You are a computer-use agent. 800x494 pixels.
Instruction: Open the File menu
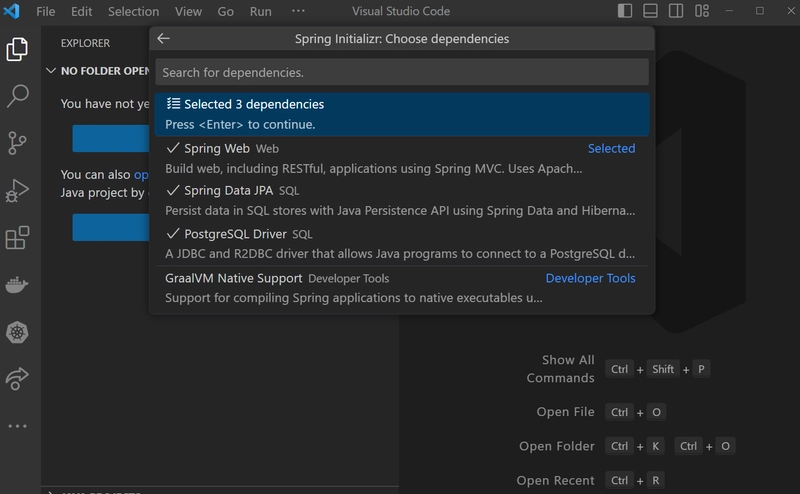click(x=45, y=11)
